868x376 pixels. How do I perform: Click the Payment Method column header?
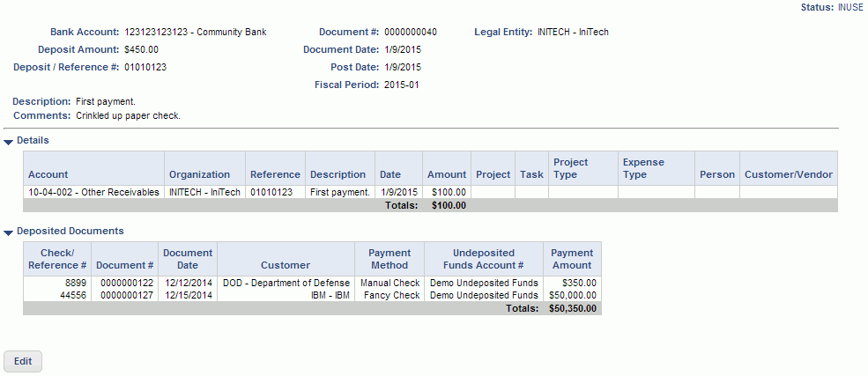coord(389,259)
